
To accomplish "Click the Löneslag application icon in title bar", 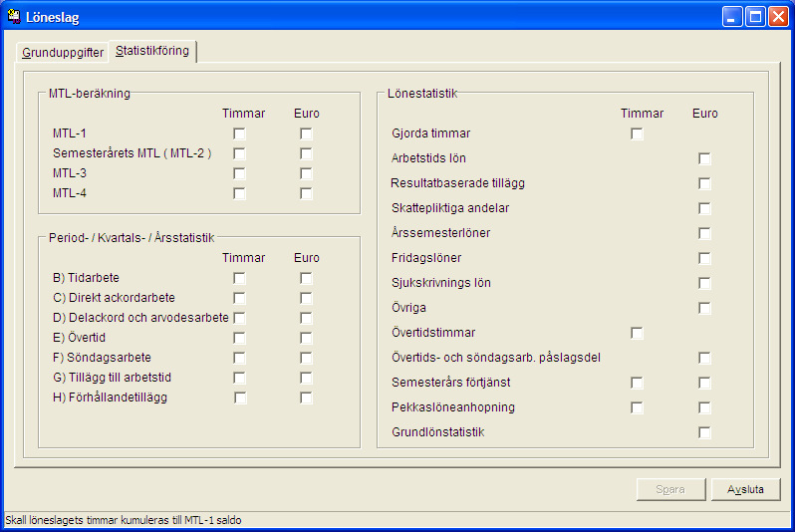I will click(x=14, y=17).
